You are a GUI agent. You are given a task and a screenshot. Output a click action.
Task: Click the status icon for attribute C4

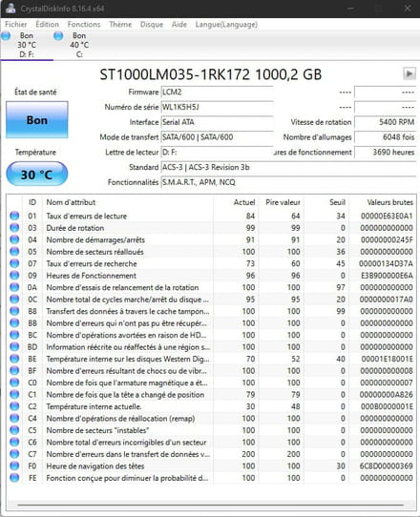tap(14, 418)
